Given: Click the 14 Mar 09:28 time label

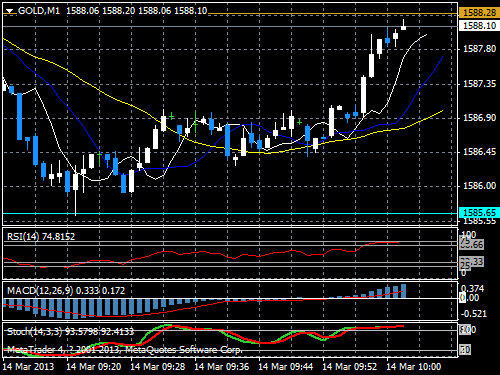Looking at the screenshot, I should coord(158,367).
